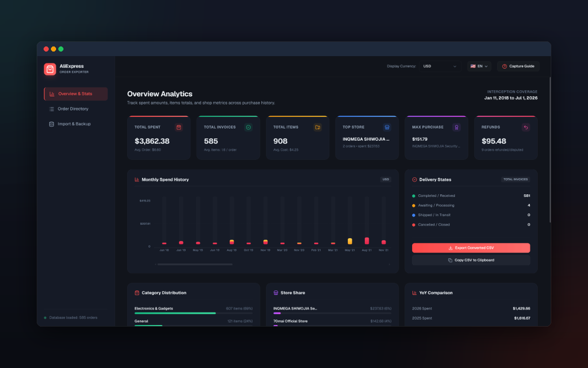The height and width of the screenshot is (368, 588).
Task: Click the Store Share shop icon
Action: 276,293
